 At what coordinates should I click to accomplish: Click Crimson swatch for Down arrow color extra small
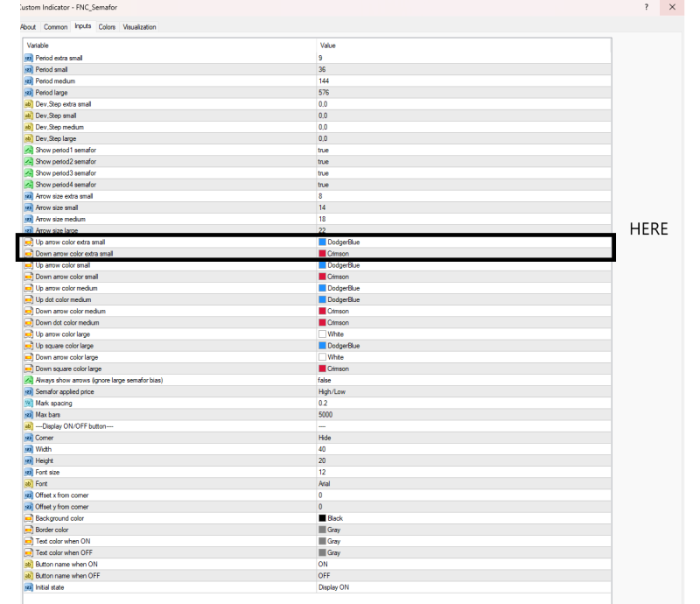322,254
